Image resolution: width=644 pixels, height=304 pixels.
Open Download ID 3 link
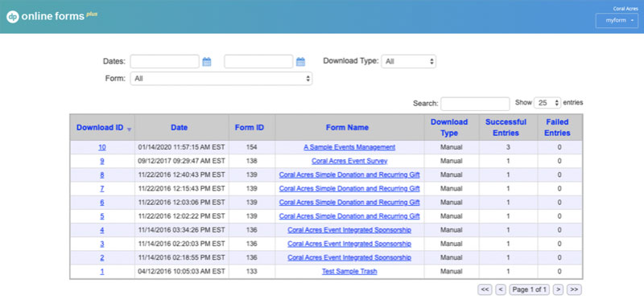(102, 244)
